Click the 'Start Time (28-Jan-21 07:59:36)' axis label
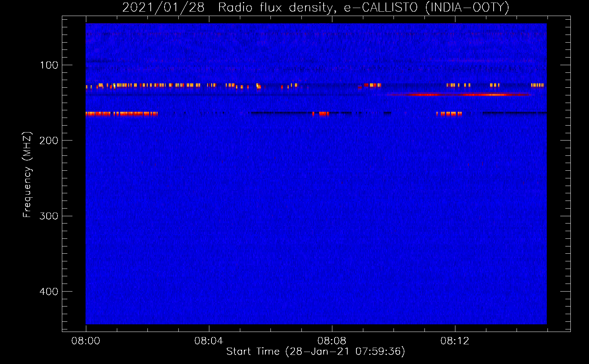This screenshot has width=589, height=364. [x=316, y=352]
